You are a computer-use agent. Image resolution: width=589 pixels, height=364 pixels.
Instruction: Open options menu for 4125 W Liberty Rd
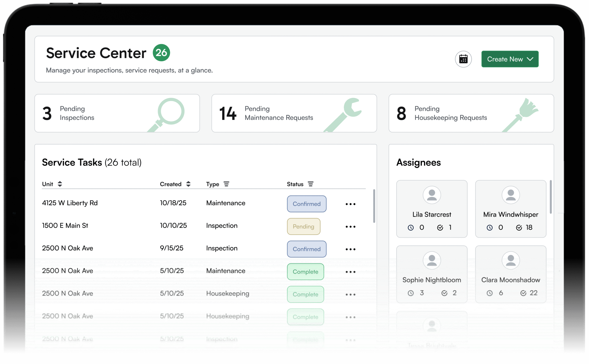coord(350,204)
